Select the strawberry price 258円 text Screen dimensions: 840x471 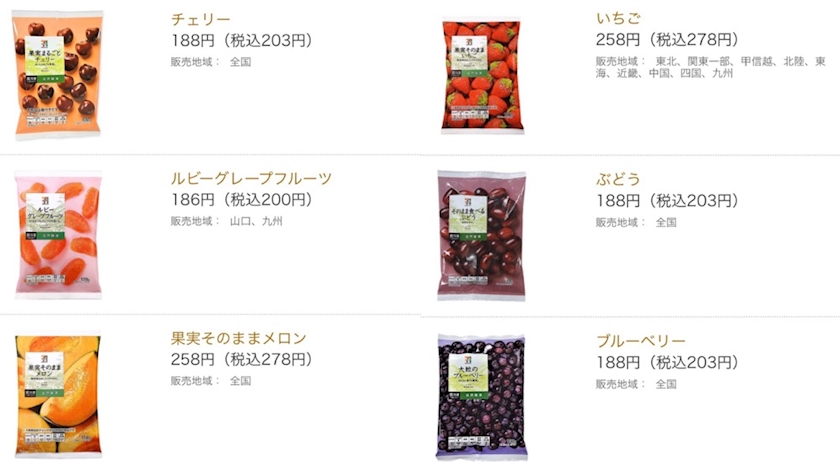(x=618, y=39)
